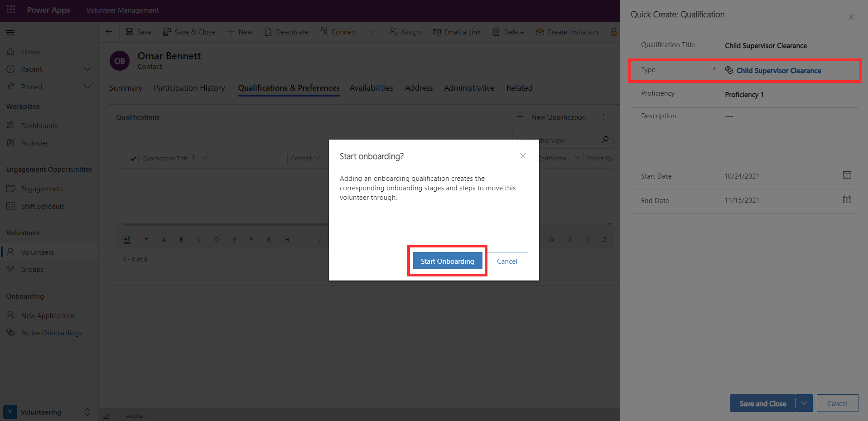
Task: Close the Start onboarding dialog
Action: (523, 155)
